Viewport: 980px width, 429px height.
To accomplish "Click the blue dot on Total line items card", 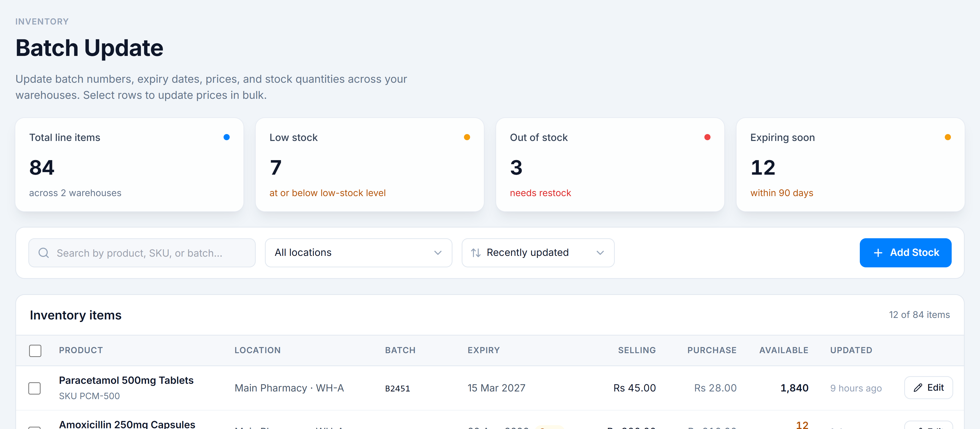I will click(x=226, y=137).
